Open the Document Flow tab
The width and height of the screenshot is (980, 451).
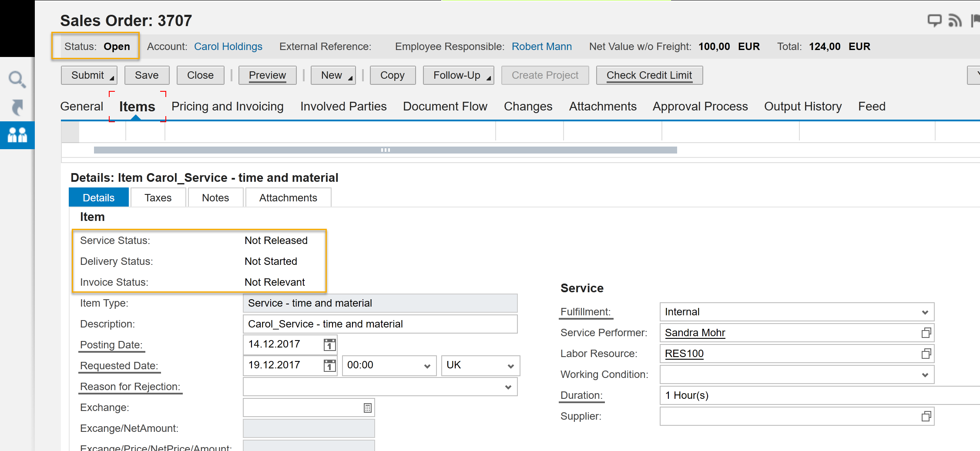[x=445, y=107]
